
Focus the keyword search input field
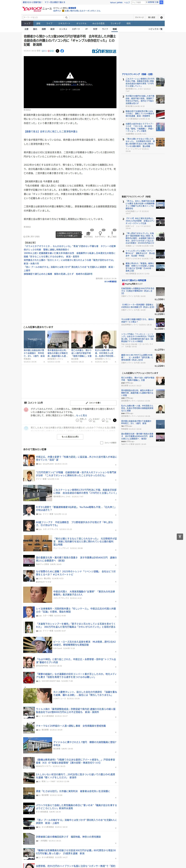click(44, 18)
